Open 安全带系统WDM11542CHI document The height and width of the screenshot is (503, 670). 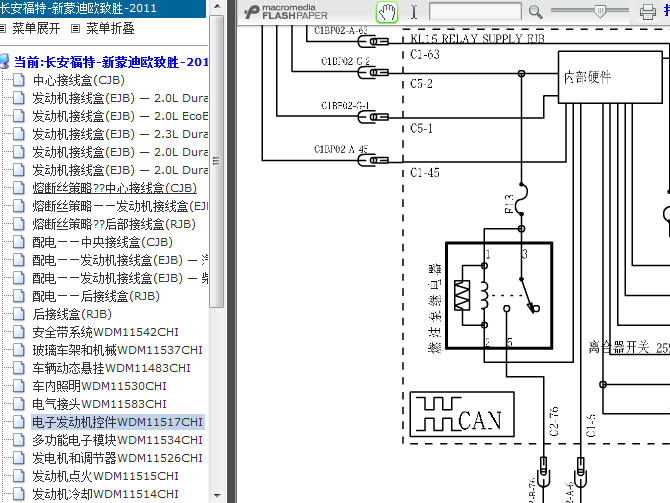click(106, 332)
